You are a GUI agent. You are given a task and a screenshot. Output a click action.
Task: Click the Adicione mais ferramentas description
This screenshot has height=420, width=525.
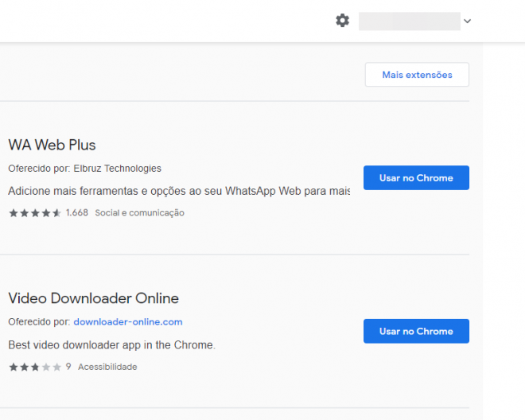(179, 191)
